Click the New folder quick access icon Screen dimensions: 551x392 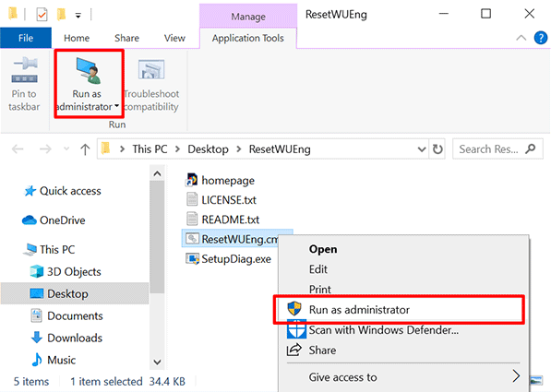pos(61,15)
